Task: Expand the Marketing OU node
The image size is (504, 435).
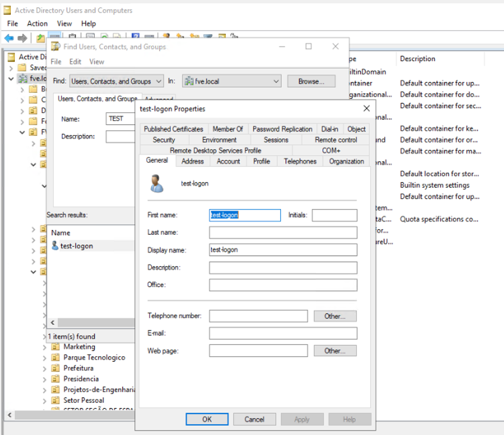Action: 44,347
